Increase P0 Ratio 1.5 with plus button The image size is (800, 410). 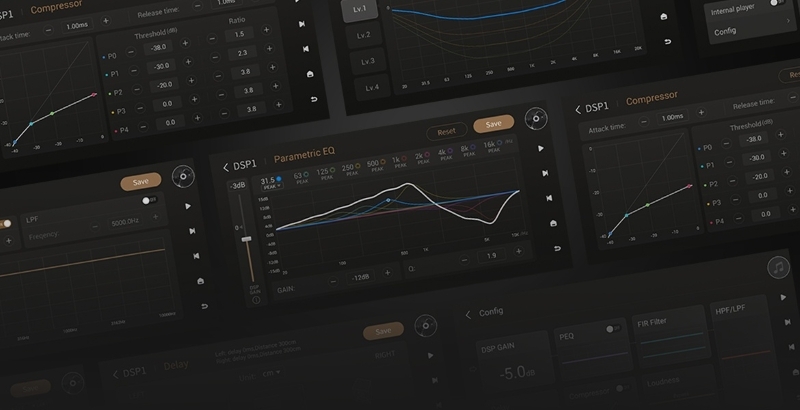[266, 30]
